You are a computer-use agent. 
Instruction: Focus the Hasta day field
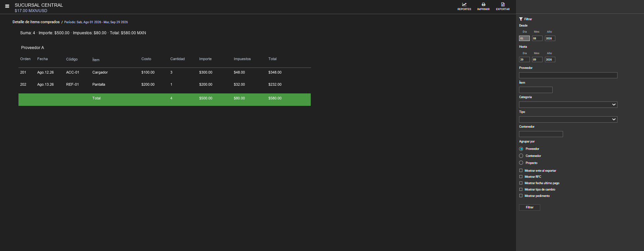[524, 59]
